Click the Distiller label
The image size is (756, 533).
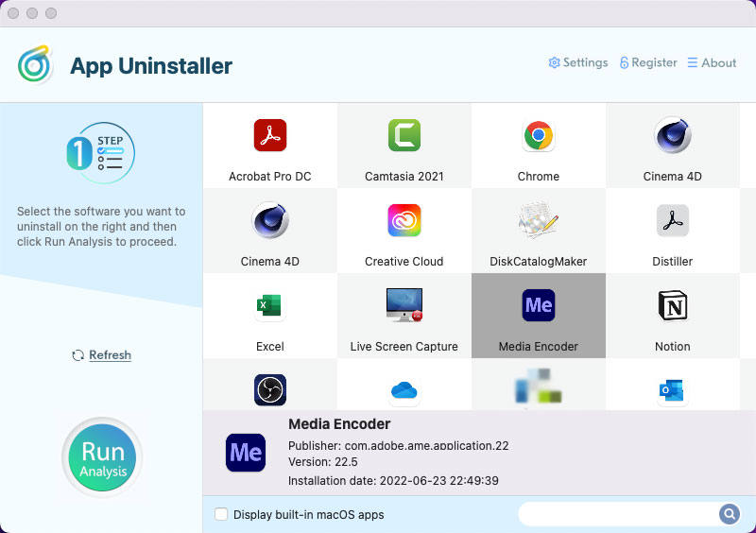pyautogui.click(x=672, y=262)
